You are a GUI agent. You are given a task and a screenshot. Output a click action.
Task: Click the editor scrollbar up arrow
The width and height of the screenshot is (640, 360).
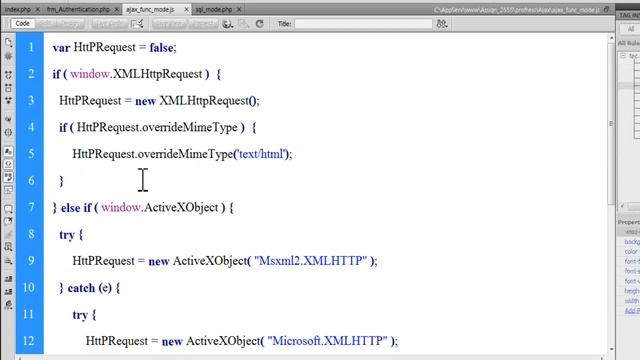tap(611, 38)
